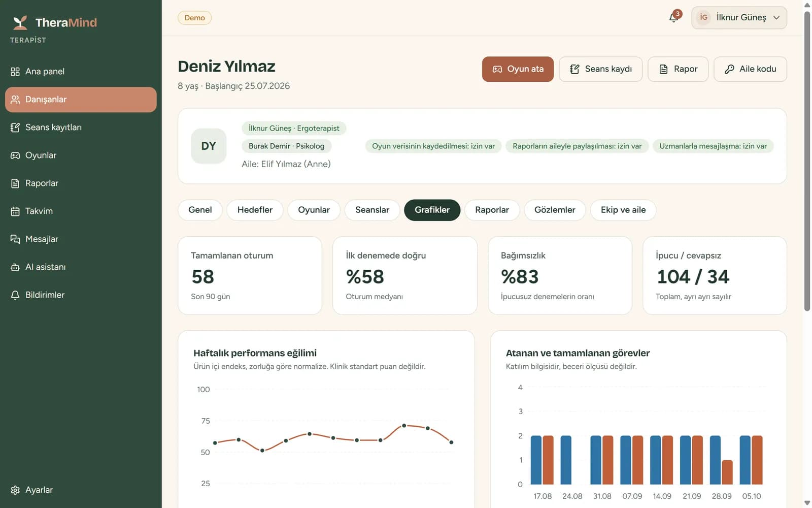This screenshot has height=508, width=812.
Task: Click the blue bar for 24.08
Action: coord(566,460)
